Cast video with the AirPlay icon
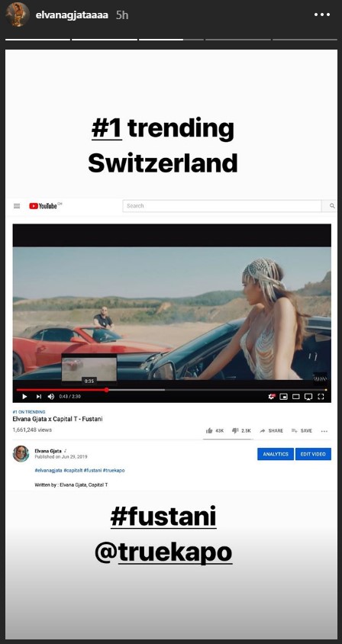 (308, 396)
